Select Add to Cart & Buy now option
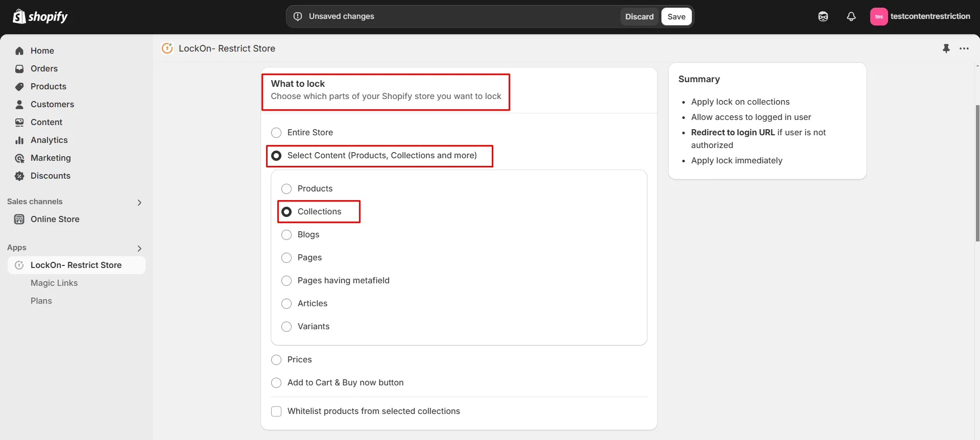The width and height of the screenshot is (980, 440). point(276,383)
